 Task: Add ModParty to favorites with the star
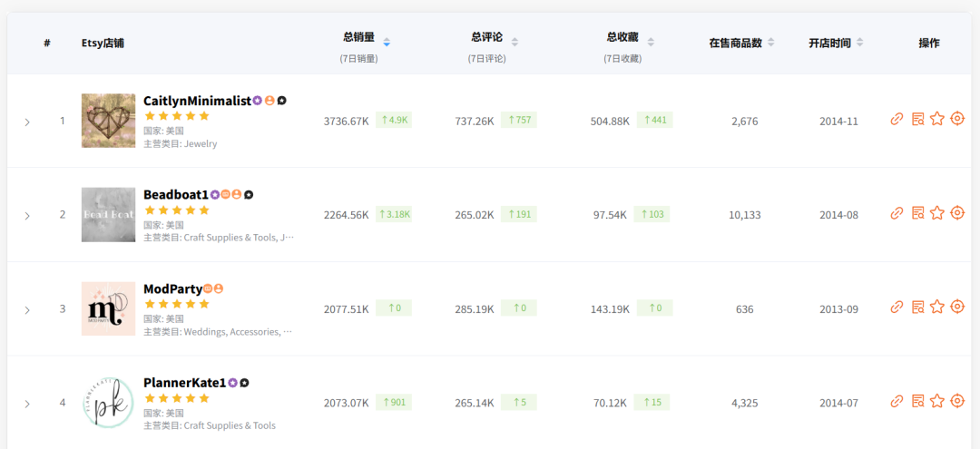coord(937,307)
